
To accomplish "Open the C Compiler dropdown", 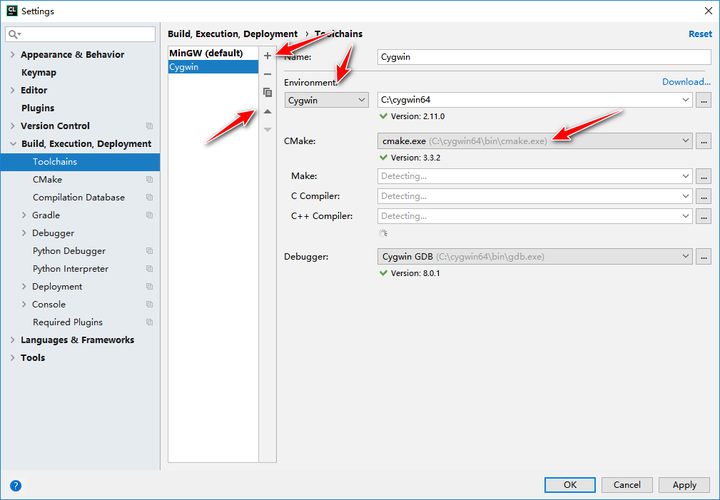I will 685,196.
